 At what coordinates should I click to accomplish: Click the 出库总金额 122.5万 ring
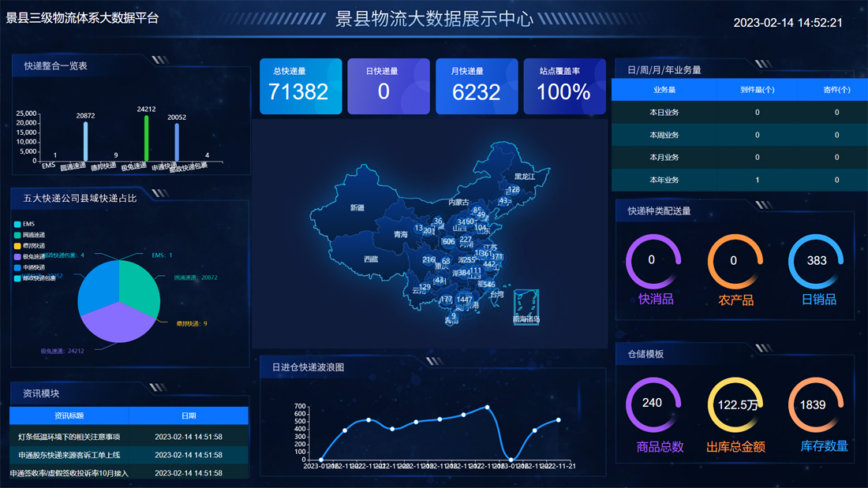click(x=735, y=405)
